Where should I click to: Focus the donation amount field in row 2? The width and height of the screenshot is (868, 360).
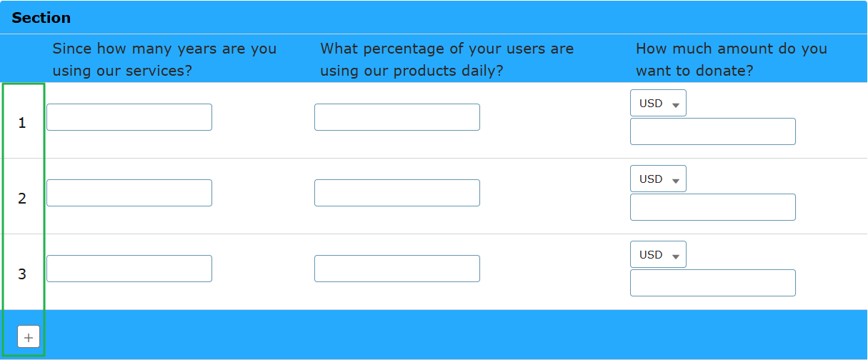(713, 207)
